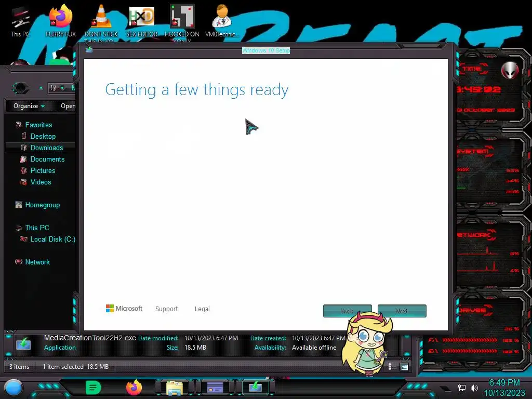Select Local Disk (C:) in Explorer sidebar
This screenshot has height=399, width=532.
pos(52,239)
